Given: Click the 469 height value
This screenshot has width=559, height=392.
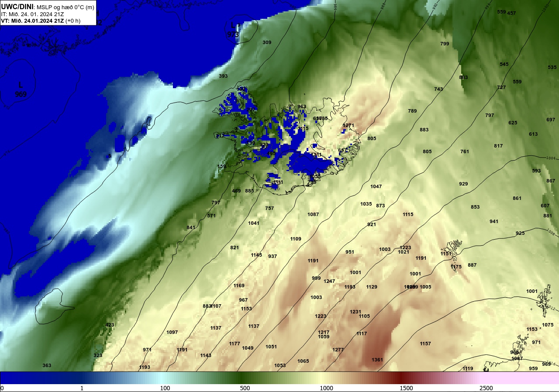Looking at the screenshot, I should [x=236, y=191].
